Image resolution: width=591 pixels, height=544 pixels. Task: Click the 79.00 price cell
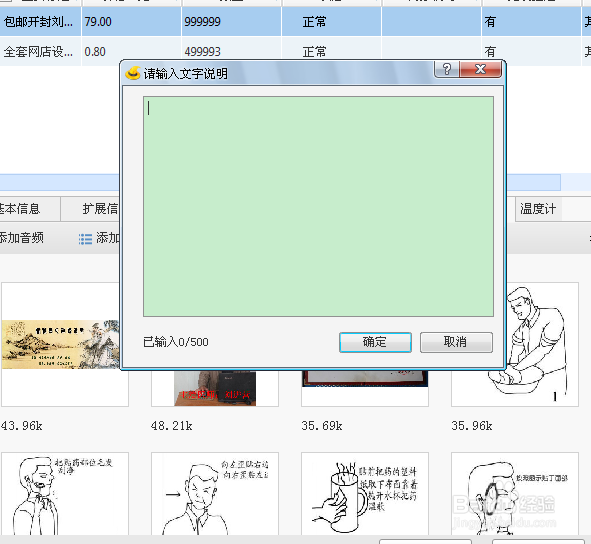131,22
